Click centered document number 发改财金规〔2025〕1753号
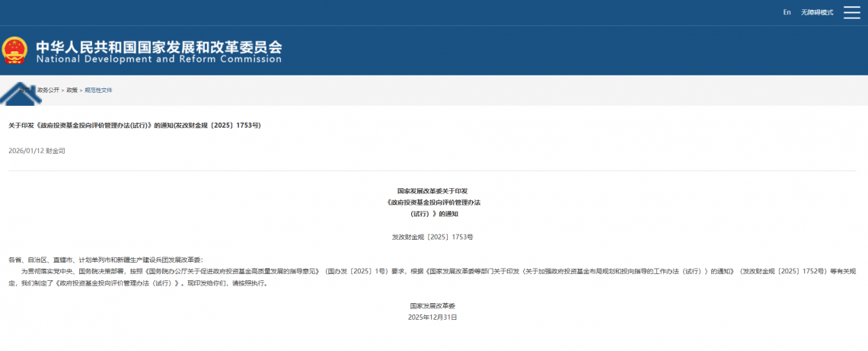The height and width of the screenshot is (351, 868). click(x=432, y=237)
